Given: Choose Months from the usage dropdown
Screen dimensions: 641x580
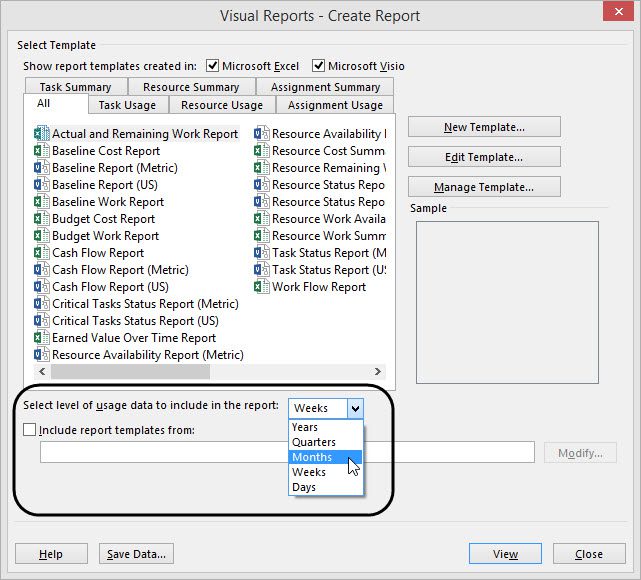Looking at the screenshot, I should [x=326, y=457].
